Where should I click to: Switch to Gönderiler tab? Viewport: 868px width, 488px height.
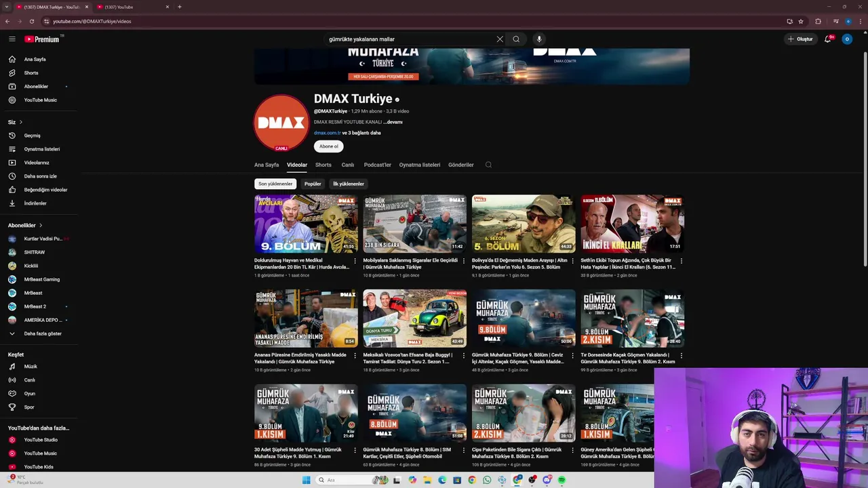pyautogui.click(x=461, y=165)
